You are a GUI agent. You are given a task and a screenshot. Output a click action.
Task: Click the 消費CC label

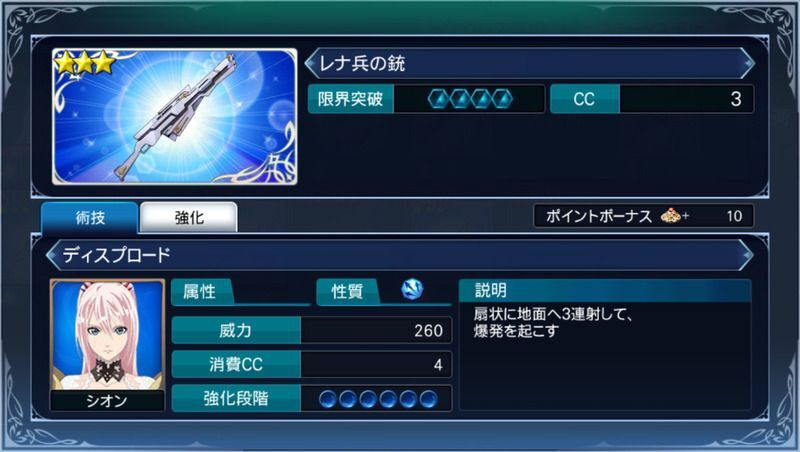[236, 364]
